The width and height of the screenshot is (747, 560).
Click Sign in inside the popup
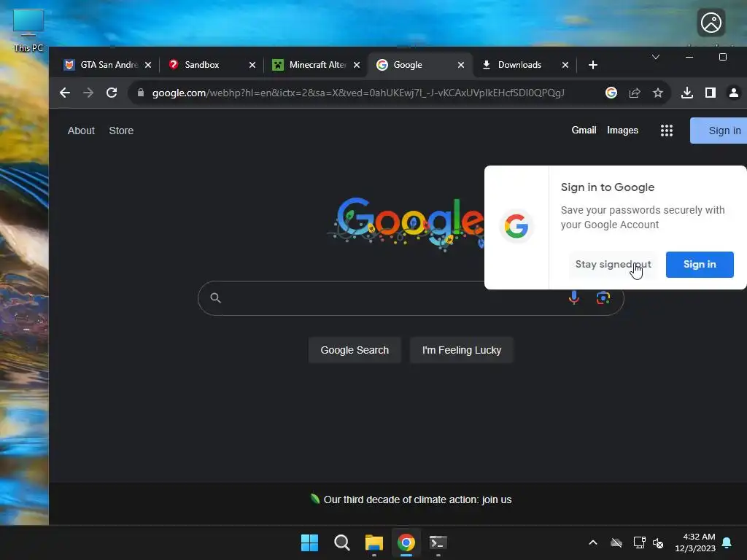pyautogui.click(x=700, y=264)
